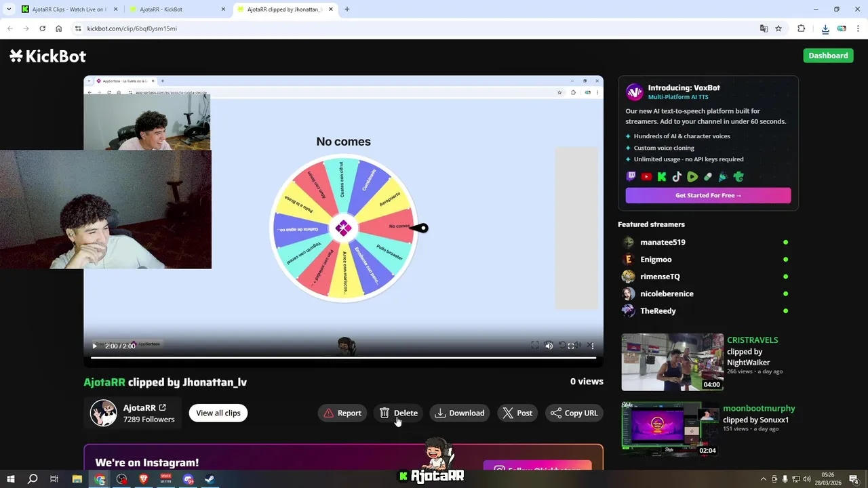Delete this clip
The width and height of the screenshot is (868, 488).
coord(399,413)
